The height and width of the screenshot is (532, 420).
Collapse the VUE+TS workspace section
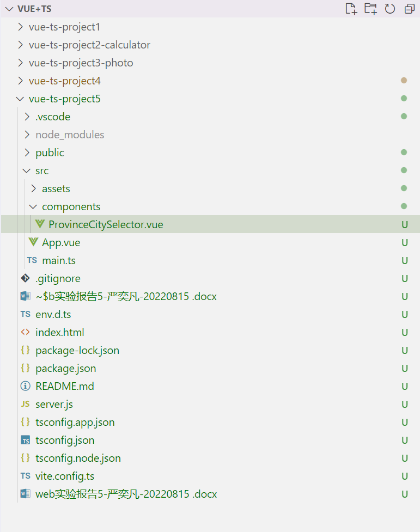[8, 9]
